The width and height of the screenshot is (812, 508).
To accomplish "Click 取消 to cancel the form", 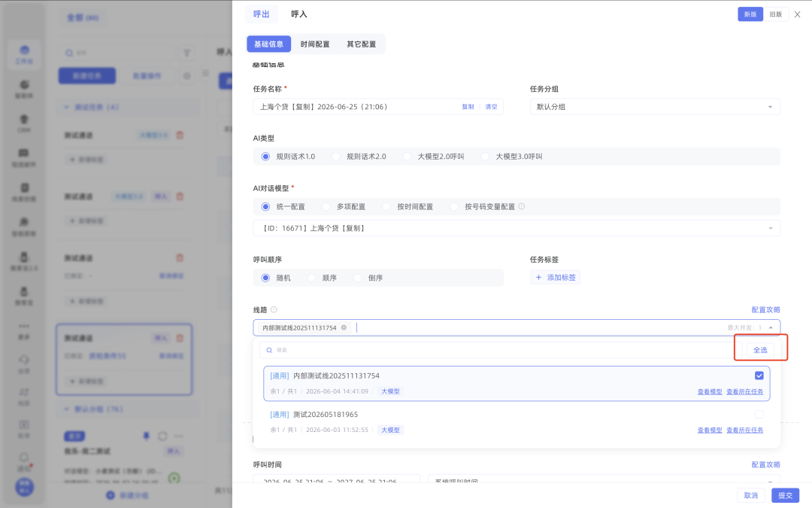I will 751,495.
